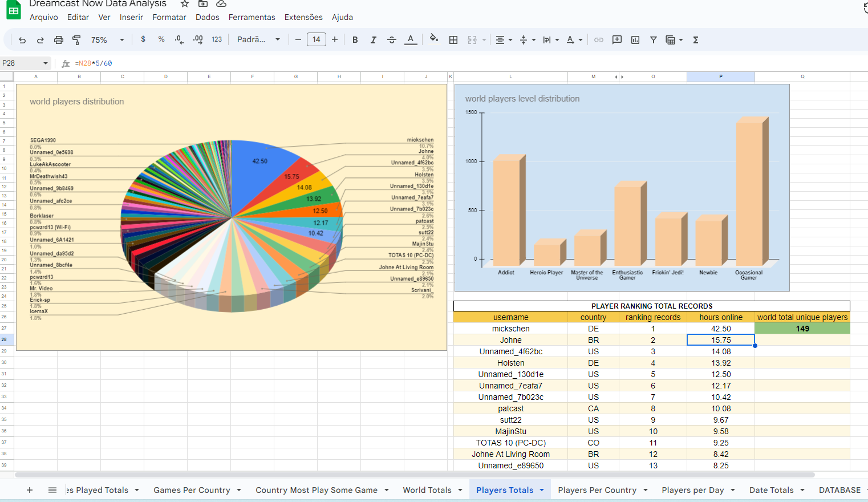Open more number formats 123
This screenshot has width=868, height=502.
(x=217, y=39)
